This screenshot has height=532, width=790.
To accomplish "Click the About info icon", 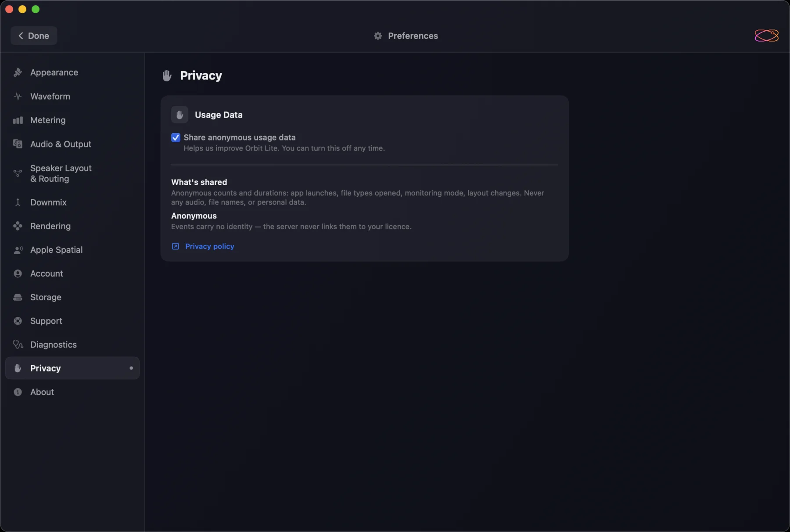I will (18, 392).
